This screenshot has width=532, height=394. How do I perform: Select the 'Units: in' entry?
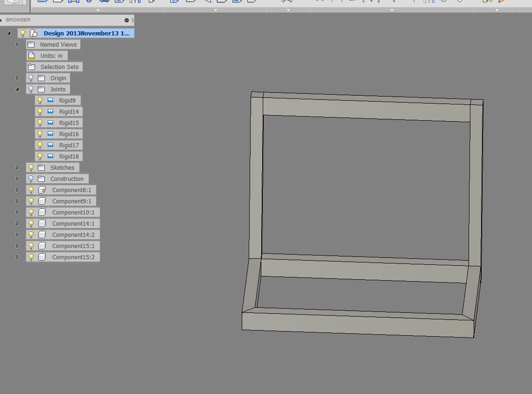coord(52,55)
